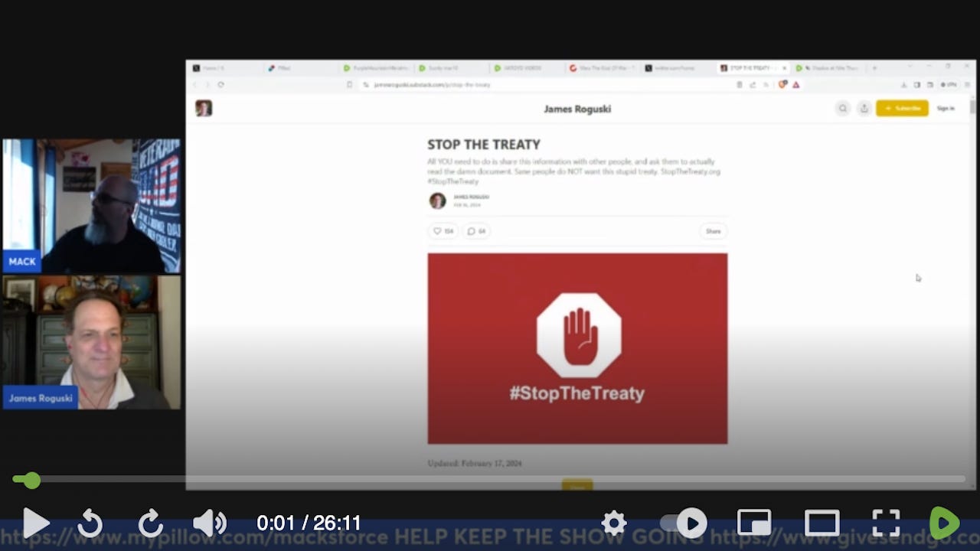Click the James Roguski publication title

tap(577, 109)
